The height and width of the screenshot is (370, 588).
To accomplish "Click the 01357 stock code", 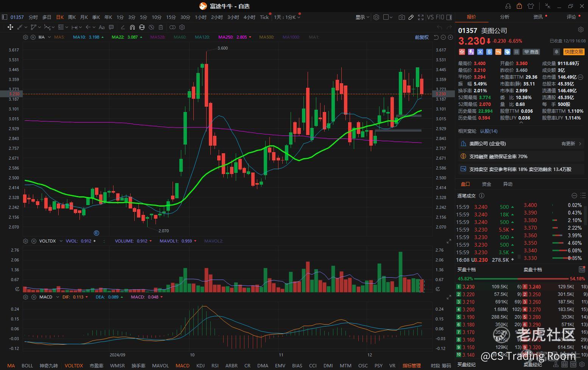I will [x=17, y=17].
